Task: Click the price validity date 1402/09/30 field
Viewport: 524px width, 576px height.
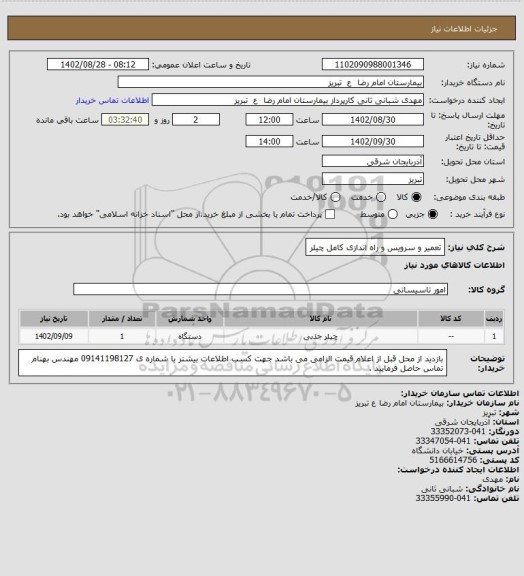Action: pyautogui.click(x=373, y=141)
